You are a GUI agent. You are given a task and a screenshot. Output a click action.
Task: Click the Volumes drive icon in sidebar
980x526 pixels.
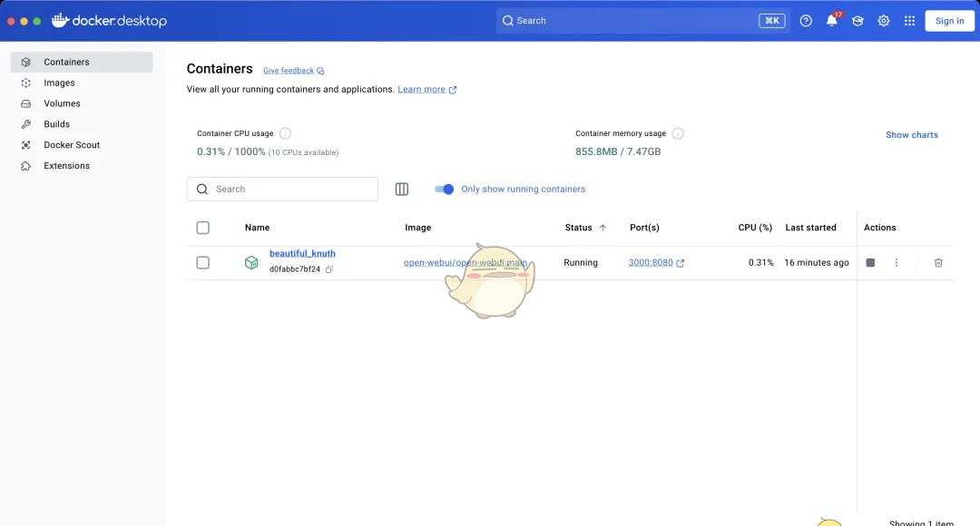tap(25, 103)
